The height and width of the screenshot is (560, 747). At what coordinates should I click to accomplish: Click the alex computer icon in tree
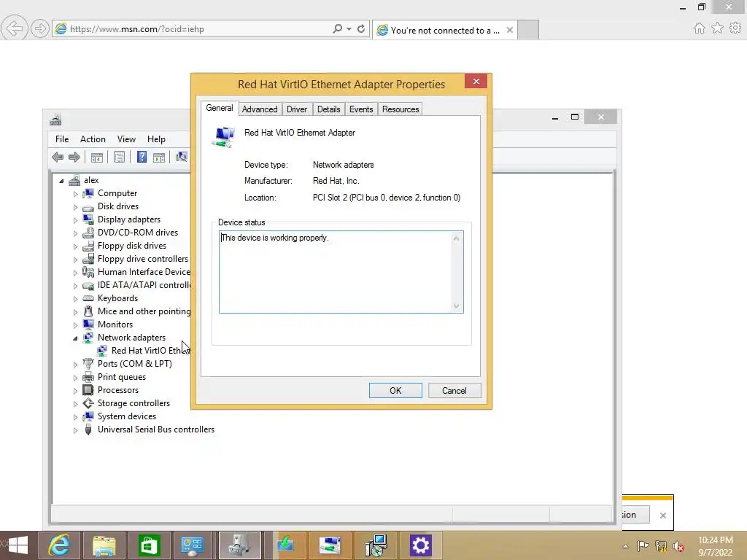pos(74,180)
